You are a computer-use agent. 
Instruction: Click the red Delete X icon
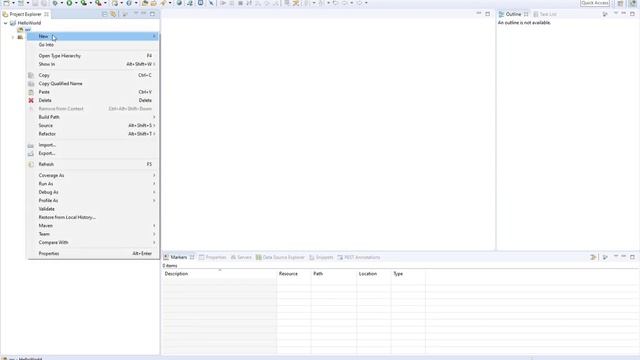click(31, 100)
